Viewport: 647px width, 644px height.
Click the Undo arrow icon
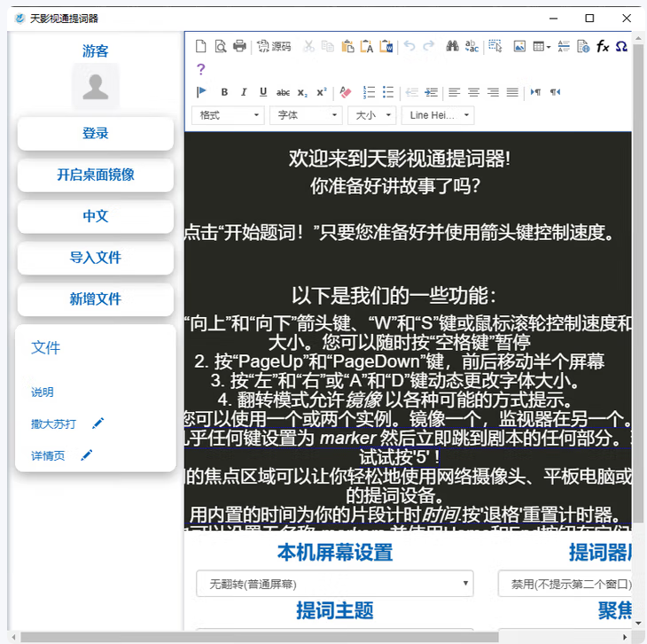(x=409, y=46)
